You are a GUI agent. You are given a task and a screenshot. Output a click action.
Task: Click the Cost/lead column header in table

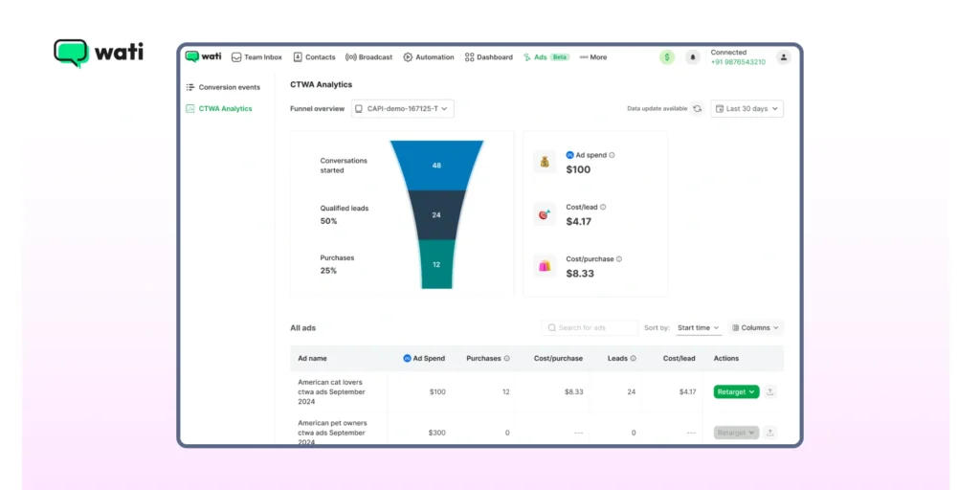679,359
